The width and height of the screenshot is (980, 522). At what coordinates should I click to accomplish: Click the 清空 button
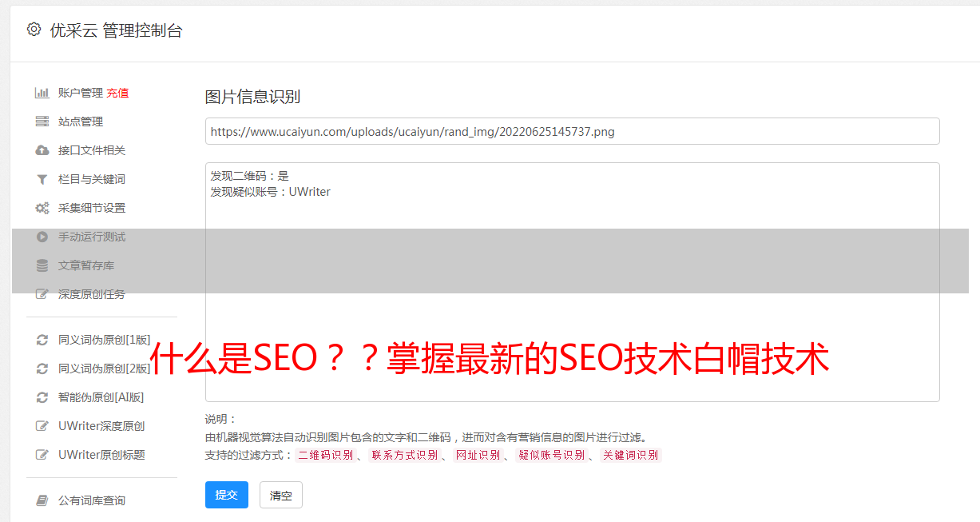tap(281, 495)
